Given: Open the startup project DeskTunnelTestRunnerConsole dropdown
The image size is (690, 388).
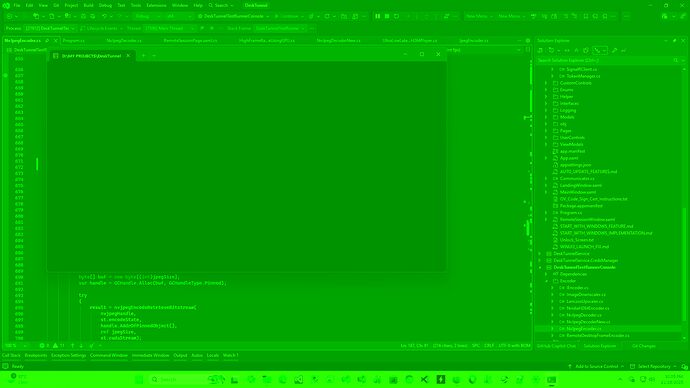Looking at the screenshot, I should pyautogui.click(x=233, y=16).
